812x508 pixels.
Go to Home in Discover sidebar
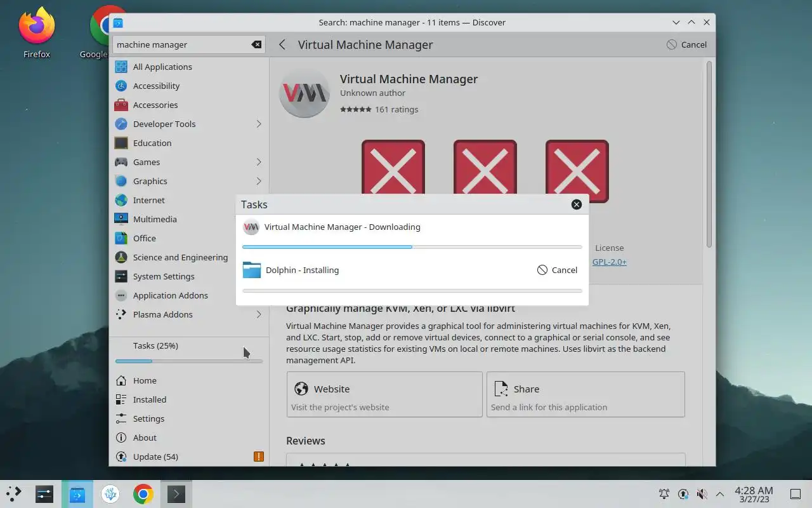point(189,380)
